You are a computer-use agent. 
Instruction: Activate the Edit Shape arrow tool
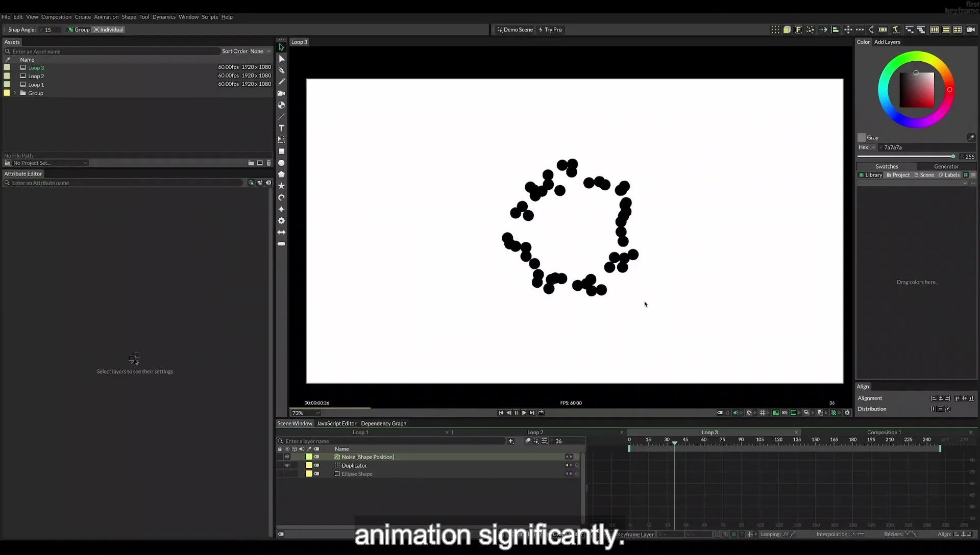coord(281,59)
